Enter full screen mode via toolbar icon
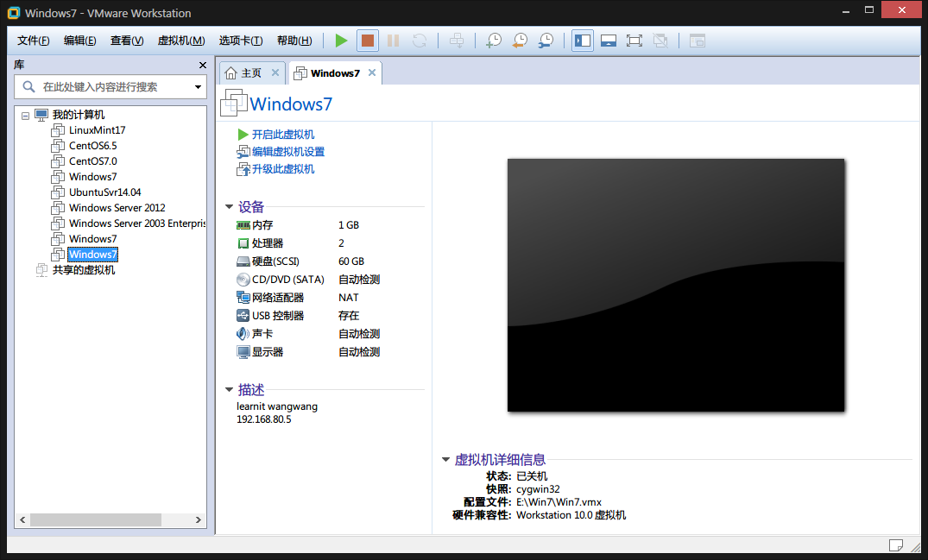The image size is (928, 560). point(634,41)
